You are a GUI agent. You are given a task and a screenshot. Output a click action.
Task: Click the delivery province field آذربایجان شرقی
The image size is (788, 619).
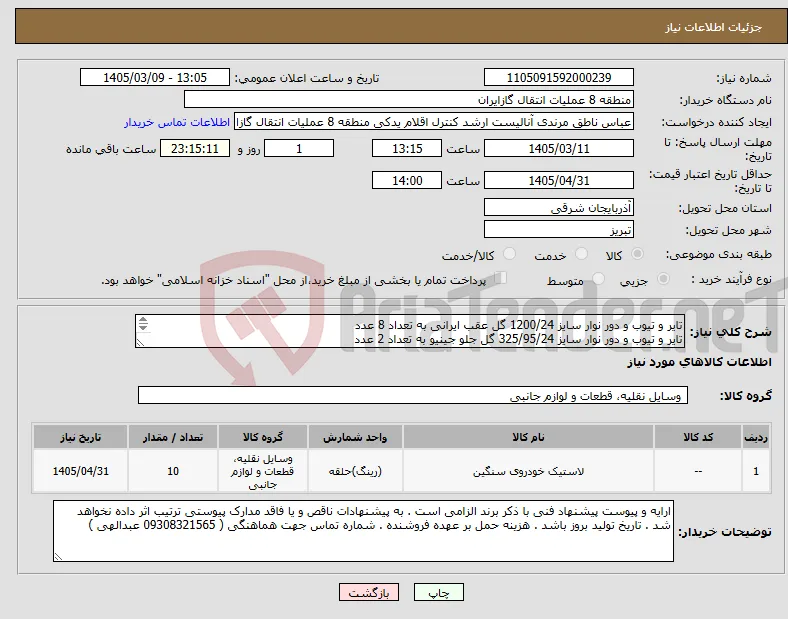point(558,208)
